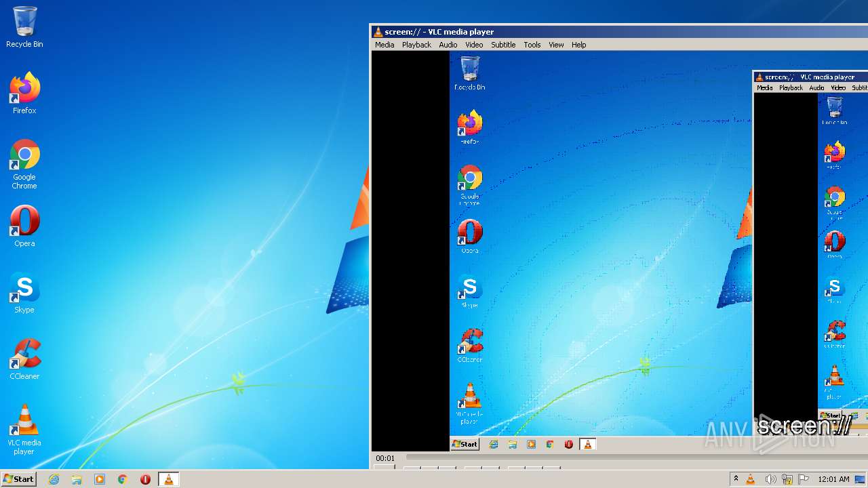Open the network tray icon
Image resolution: width=868 pixels, height=488 pixels.
point(787,479)
